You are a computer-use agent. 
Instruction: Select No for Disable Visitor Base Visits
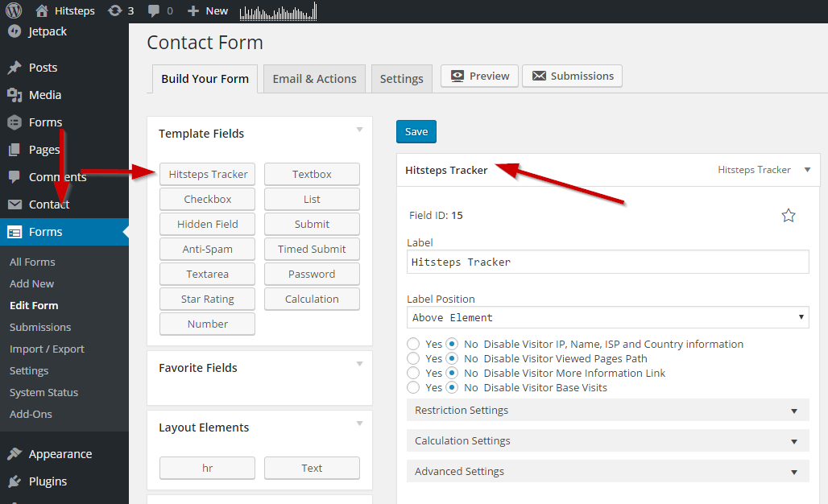click(452, 387)
